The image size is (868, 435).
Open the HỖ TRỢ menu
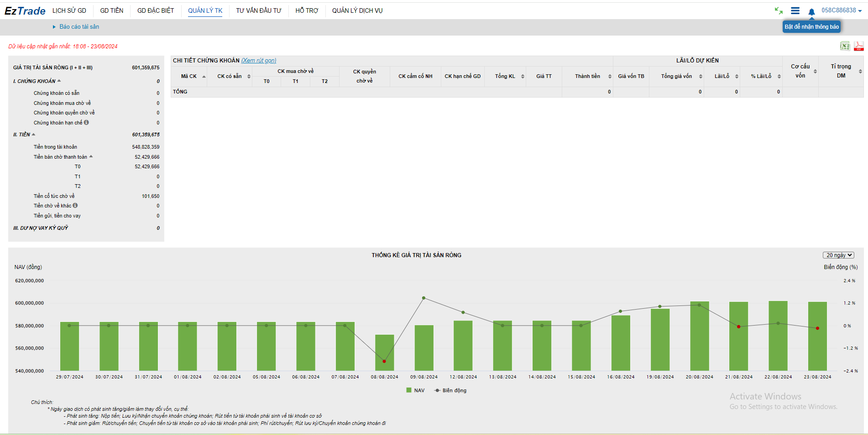coord(307,10)
